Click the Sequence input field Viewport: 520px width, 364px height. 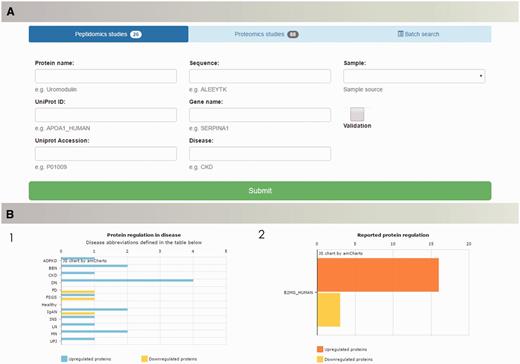(x=260, y=76)
